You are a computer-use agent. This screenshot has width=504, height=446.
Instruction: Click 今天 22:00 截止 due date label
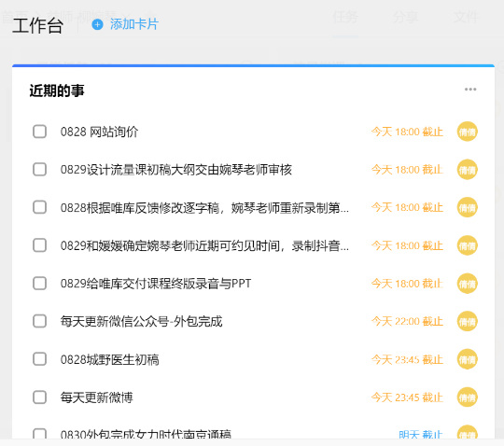(407, 321)
